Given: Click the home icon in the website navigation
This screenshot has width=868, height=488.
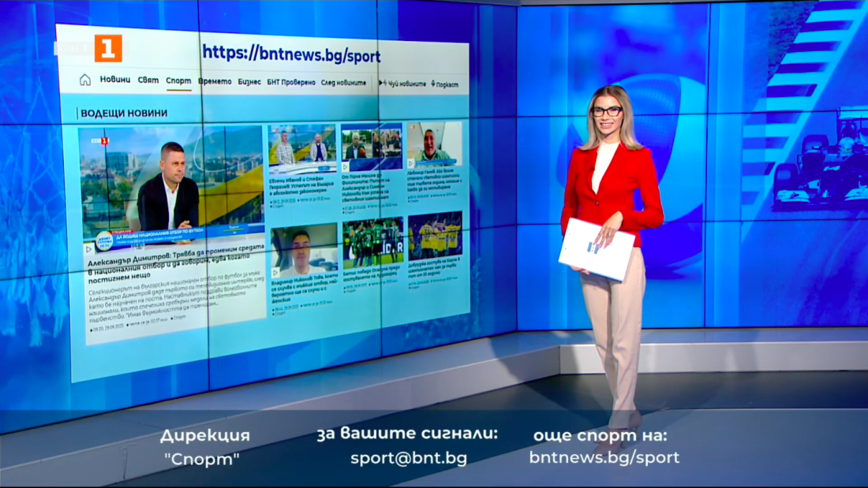Looking at the screenshot, I should [x=84, y=80].
